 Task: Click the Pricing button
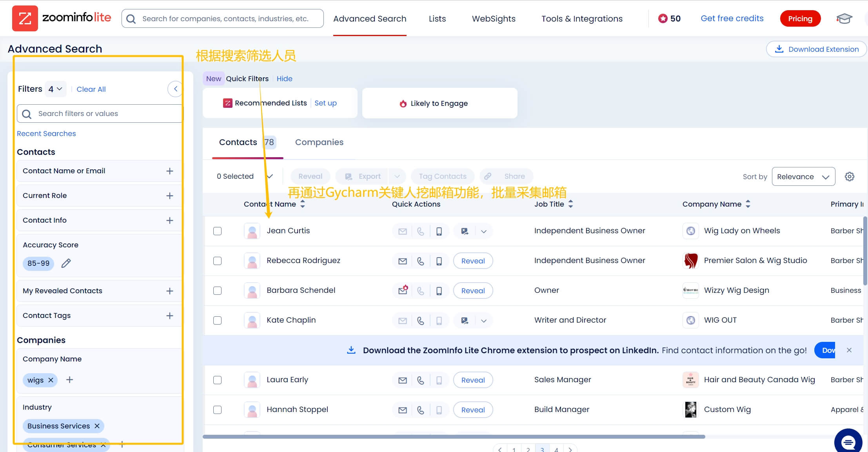click(x=800, y=18)
